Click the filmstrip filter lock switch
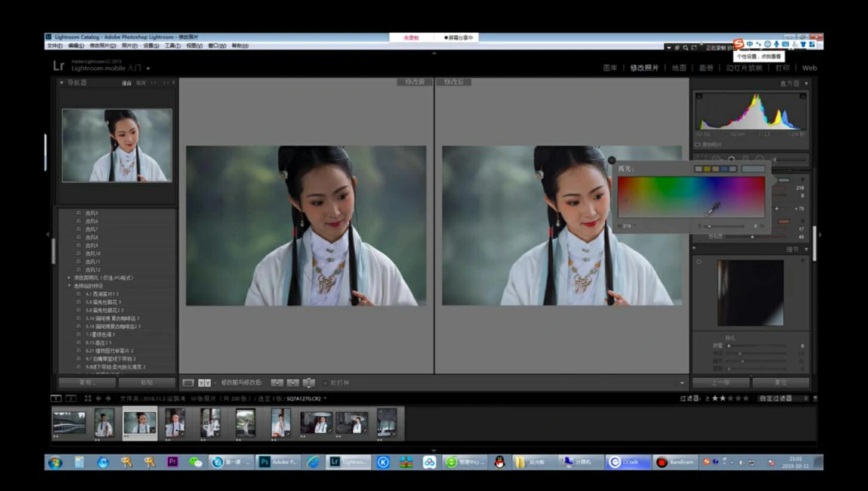Viewport: 868px width, 491px height. pos(815,399)
